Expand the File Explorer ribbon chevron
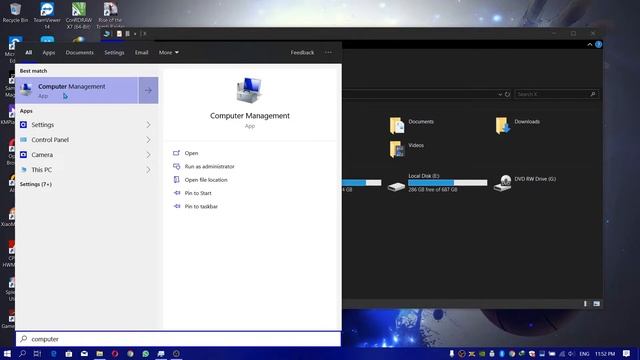Viewport: 640px width, 360px height. pyautogui.click(x=590, y=44)
